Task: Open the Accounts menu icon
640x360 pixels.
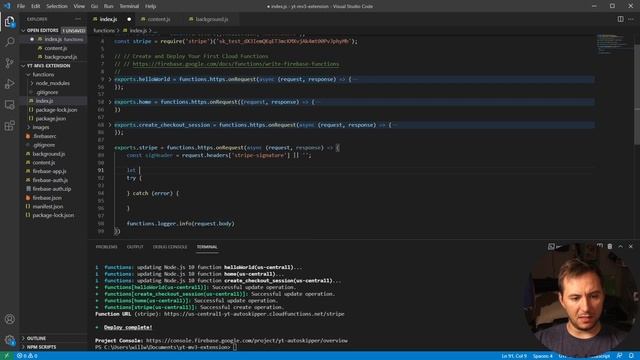Action: pos(9,319)
